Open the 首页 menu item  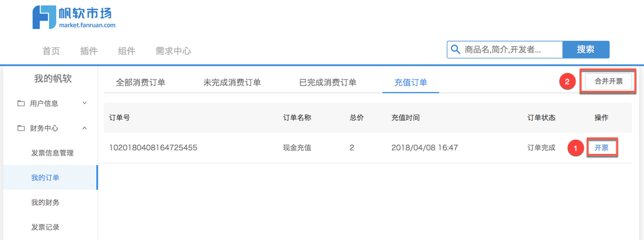click(x=51, y=51)
